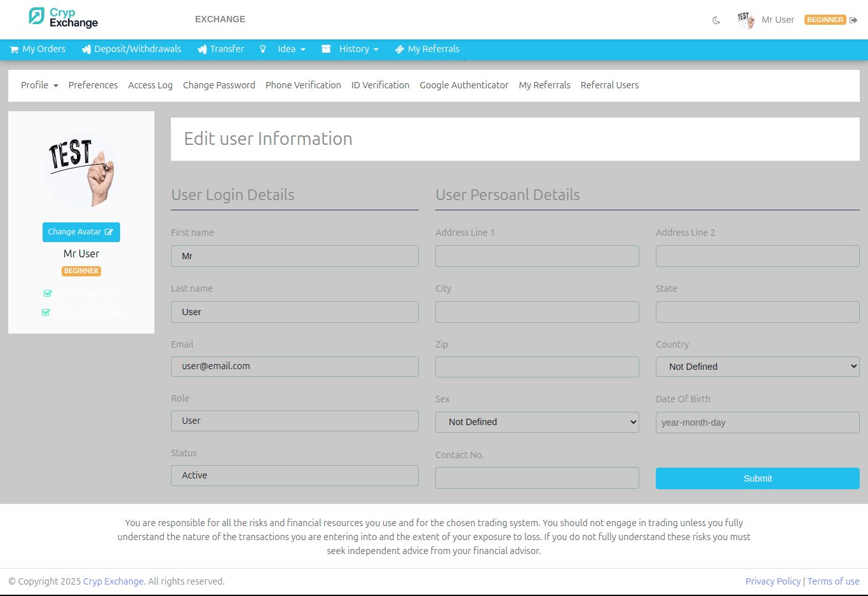Submit the user information form
Screen dimensions: 868x596
(x=757, y=478)
